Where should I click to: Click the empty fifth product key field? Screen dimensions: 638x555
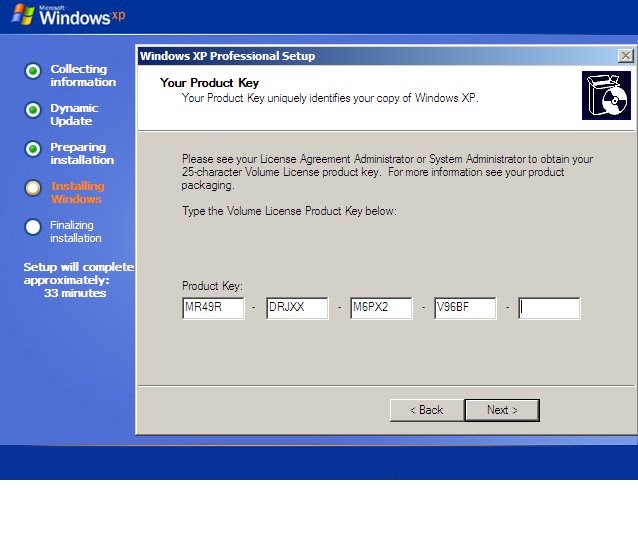(549, 308)
